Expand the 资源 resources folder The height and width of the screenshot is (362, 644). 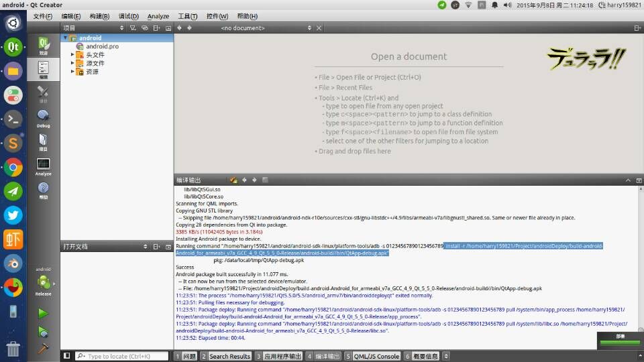pos(72,72)
